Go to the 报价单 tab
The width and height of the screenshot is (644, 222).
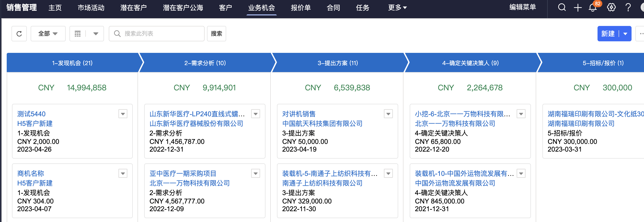[301, 7]
